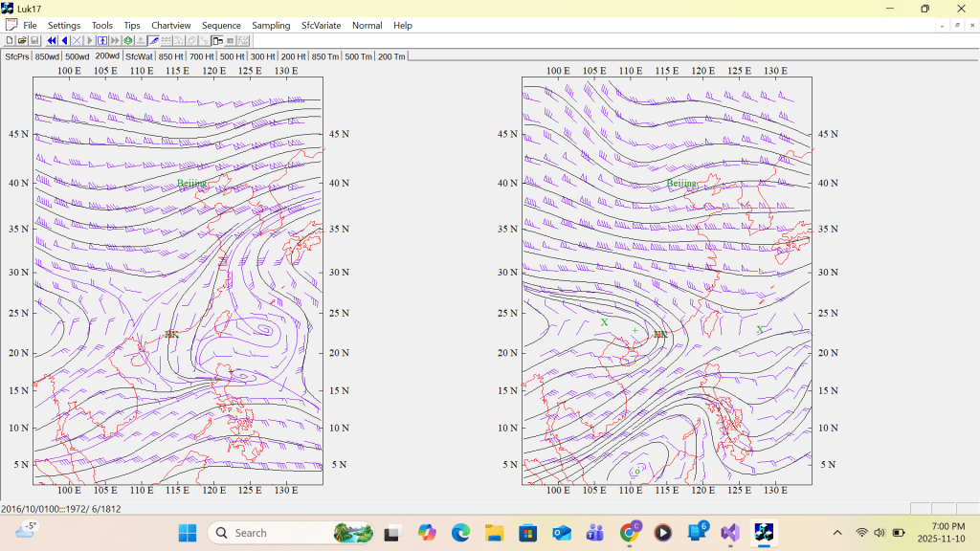Expand the Sampling menu
Image resolution: width=980 pixels, height=551 pixels.
click(271, 25)
